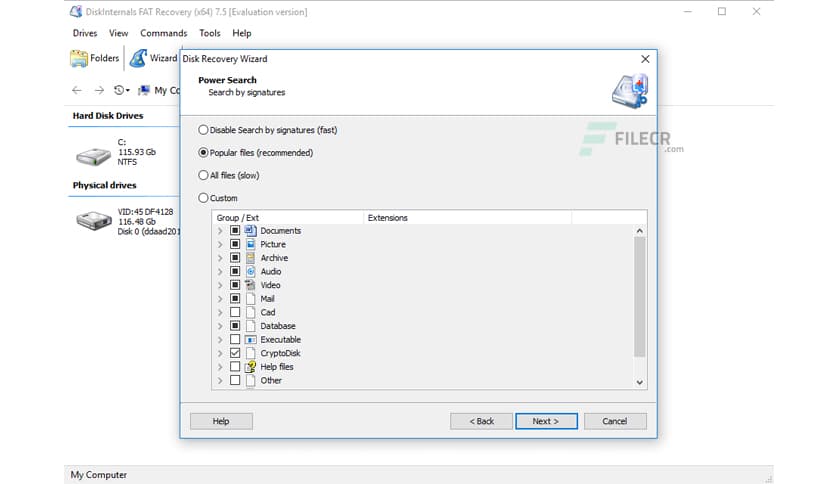This screenshot has width=836, height=484.
Task: Click the Mail group file icon
Action: 251,299
